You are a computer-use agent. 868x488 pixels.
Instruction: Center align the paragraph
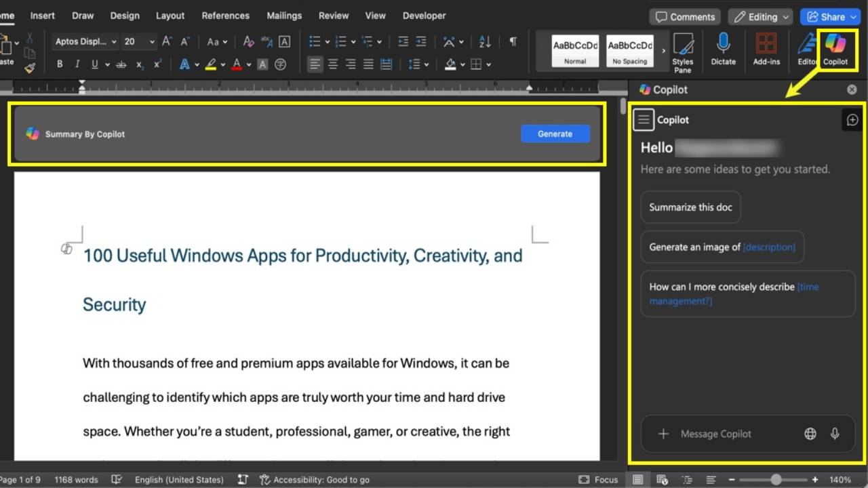pos(333,64)
